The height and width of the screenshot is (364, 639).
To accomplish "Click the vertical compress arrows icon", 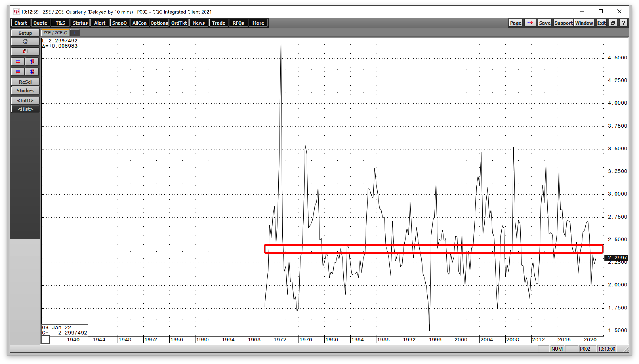I will 32,72.
